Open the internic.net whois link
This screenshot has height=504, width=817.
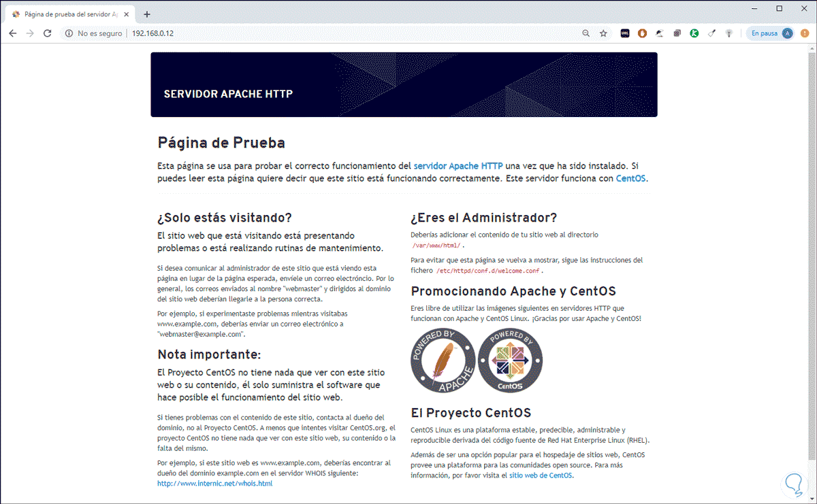coord(214,484)
